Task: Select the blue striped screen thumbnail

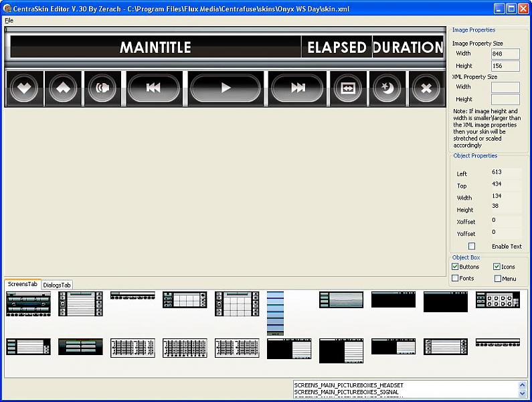Action: coord(275,313)
